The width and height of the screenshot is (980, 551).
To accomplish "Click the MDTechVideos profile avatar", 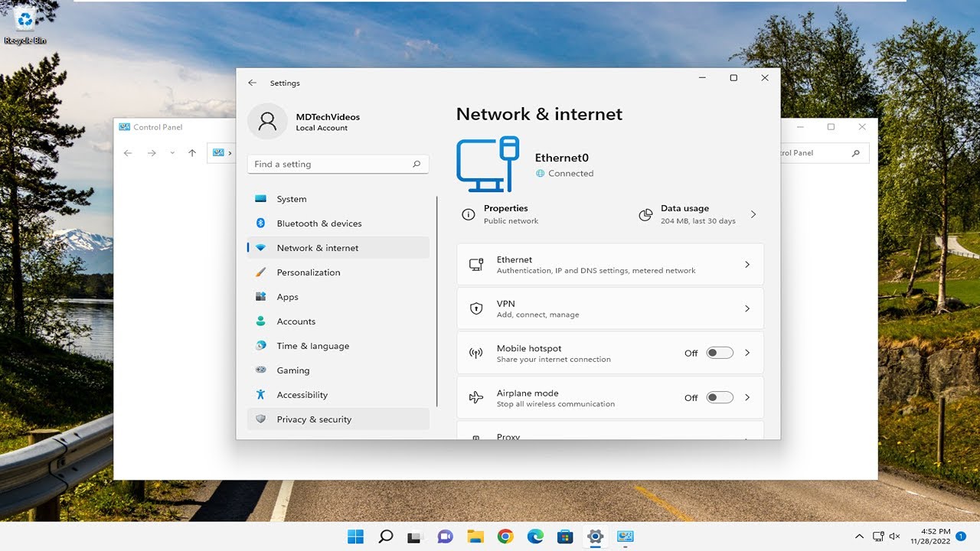I will coord(267,122).
